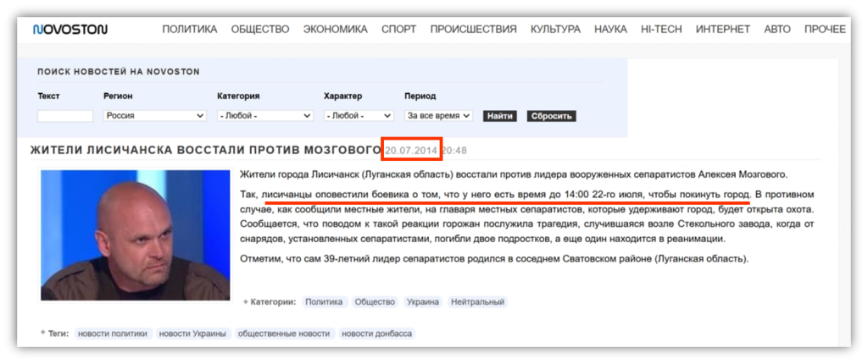Go to the АВТО section
Screen dimensions: 868x364
(x=777, y=30)
